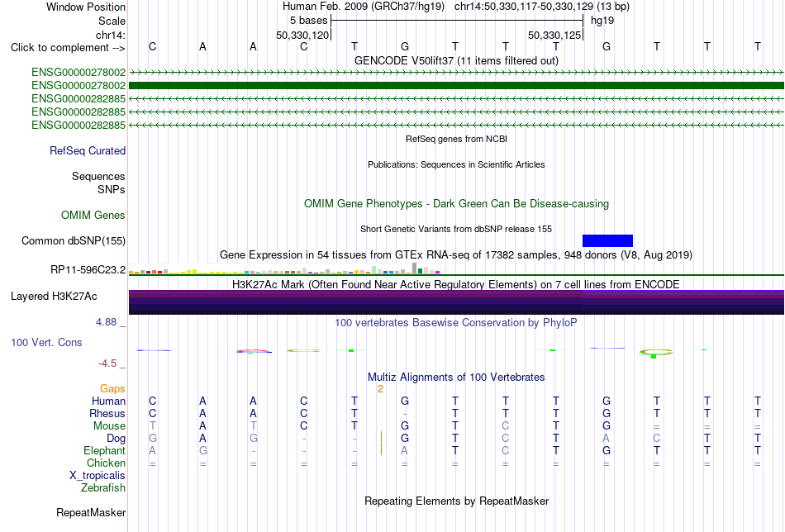Click "hg19" beside the scale bar
The height and width of the screenshot is (532, 785).
tap(602, 21)
